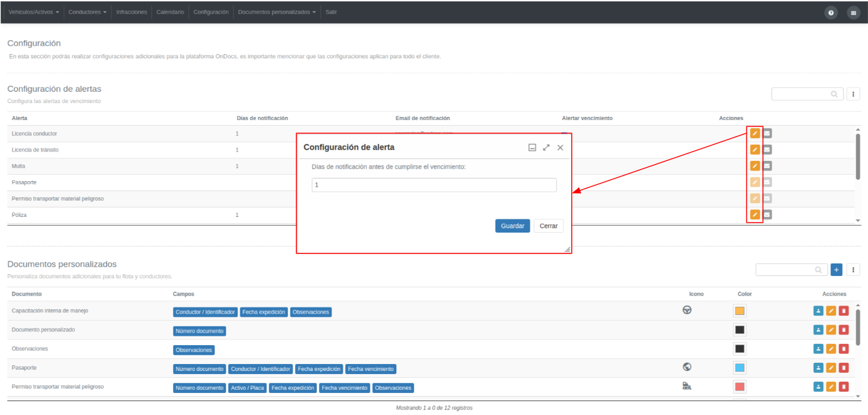Open the Calendario menu item
Image resolution: width=868 pixels, height=415 pixels.
(x=170, y=12)
